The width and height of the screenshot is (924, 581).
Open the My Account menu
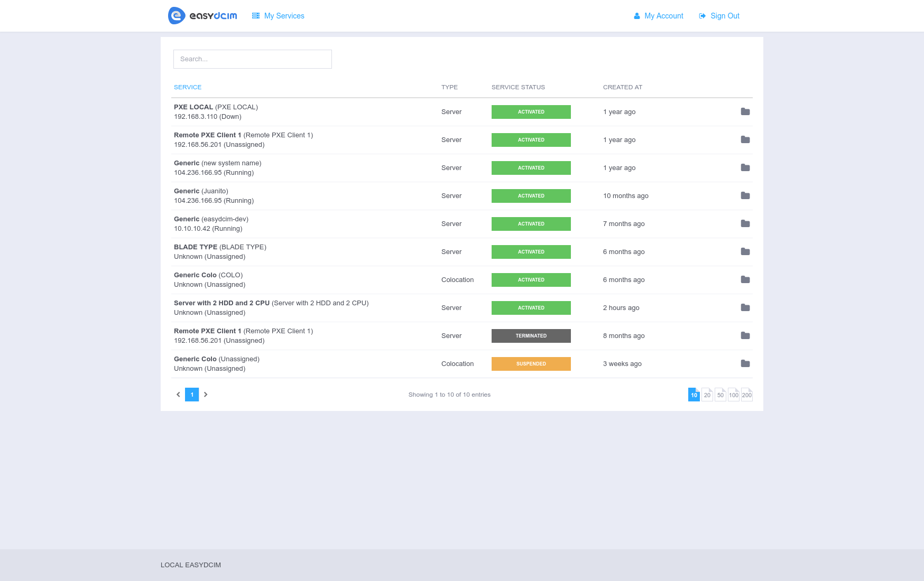tap(663, 16)
